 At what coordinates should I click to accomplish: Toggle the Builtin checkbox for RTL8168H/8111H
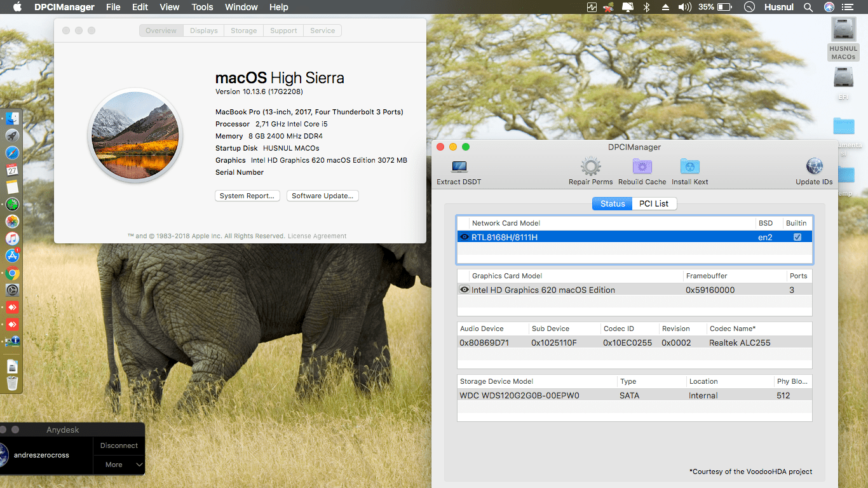[x=797, y=237]
